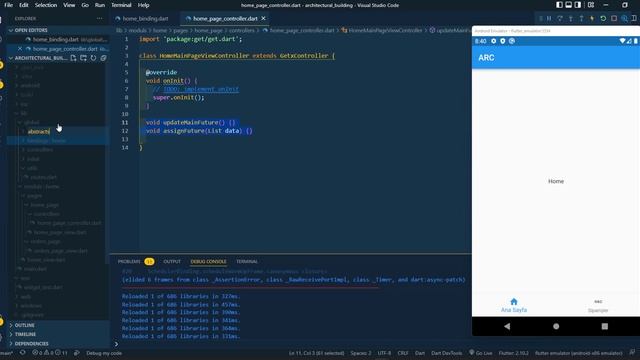
Task: Open the Terminal menu
Action: 121,5
